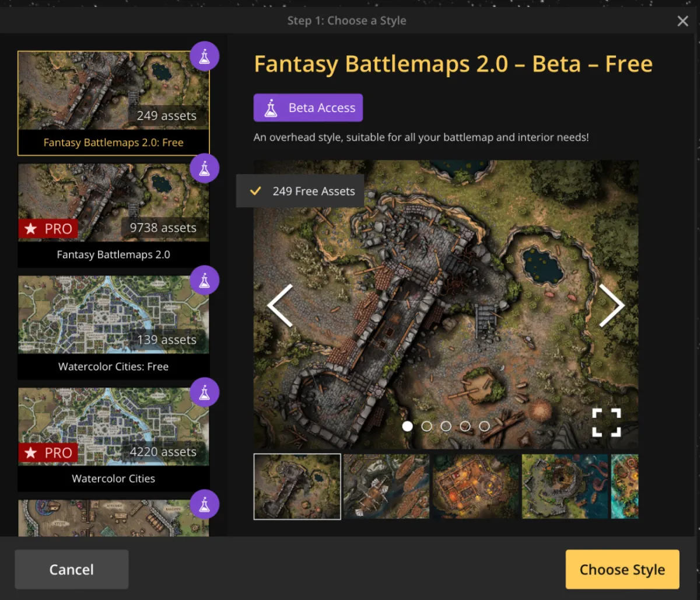The image size is (700, 600).
Task: Click the beta flask icon on Fantasy Battlemaps 2.0: Free
Action: click(205, 57)
